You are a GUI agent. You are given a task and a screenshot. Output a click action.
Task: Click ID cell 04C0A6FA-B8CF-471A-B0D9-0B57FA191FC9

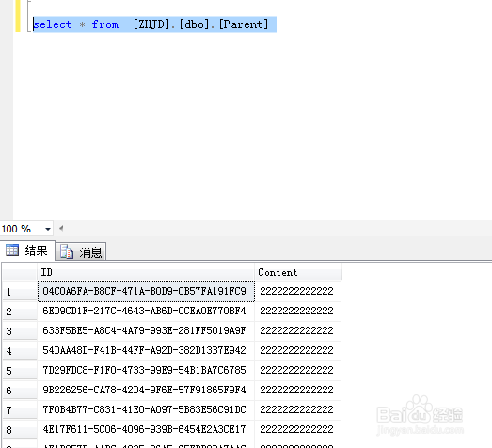[x=146, y=292]
